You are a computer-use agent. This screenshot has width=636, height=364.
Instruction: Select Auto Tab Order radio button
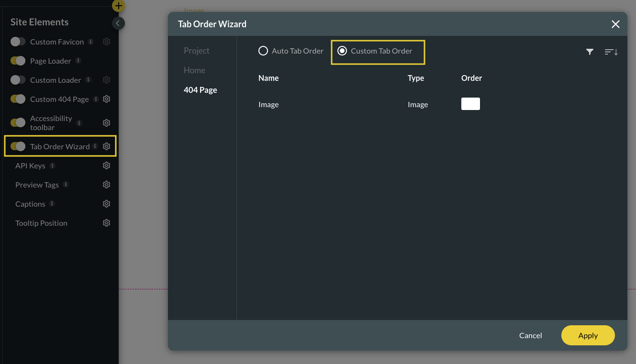coord(263,51)
